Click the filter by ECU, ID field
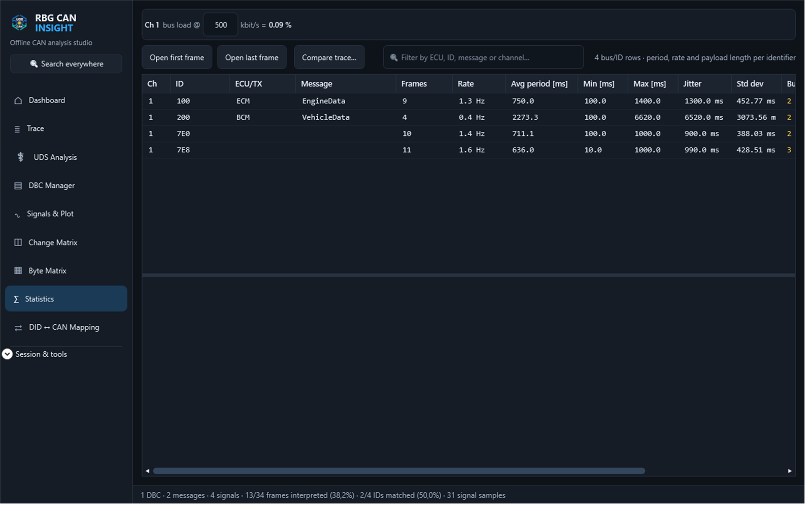The image size is (812, 511). [x=483, y=57]
